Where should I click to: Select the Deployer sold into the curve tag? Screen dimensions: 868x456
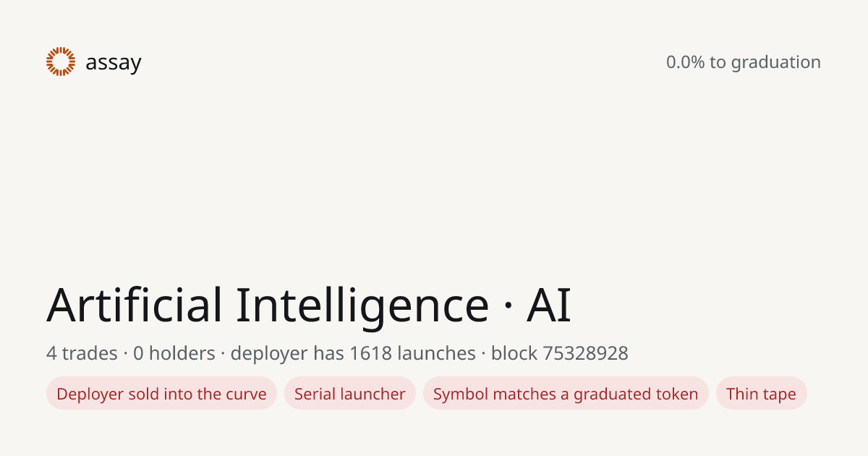161,394
